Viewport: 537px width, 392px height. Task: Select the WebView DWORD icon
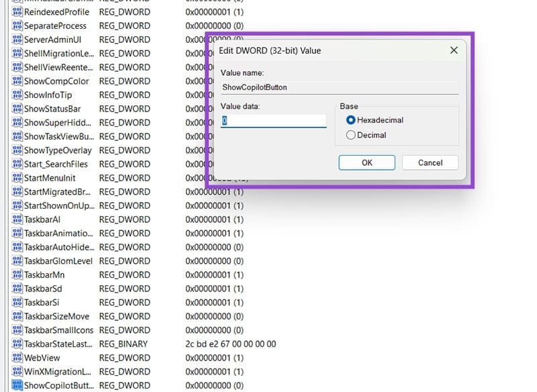(x=17, y=358)
